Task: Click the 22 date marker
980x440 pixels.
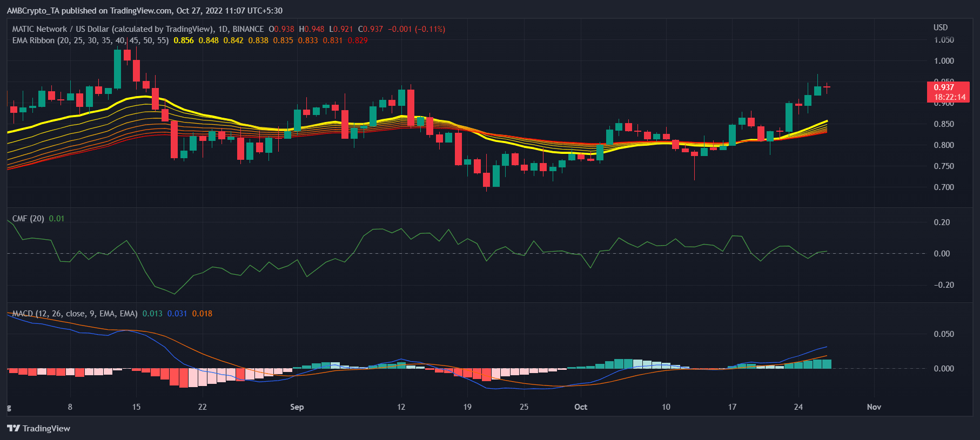Action: point(202,407)
